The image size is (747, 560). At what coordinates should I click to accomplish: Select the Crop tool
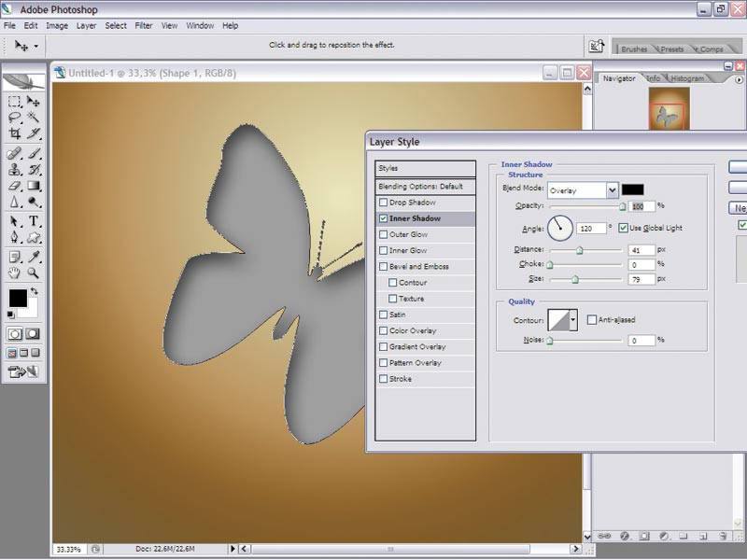click(14, 133)
